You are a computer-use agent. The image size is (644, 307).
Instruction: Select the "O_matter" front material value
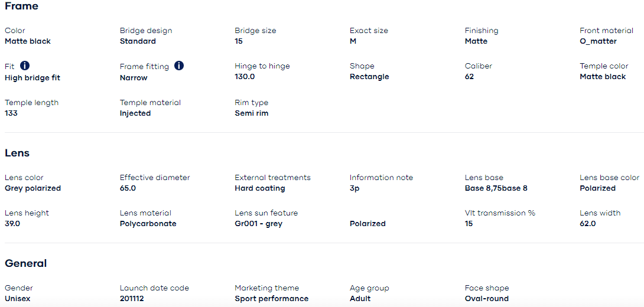pyautogui.click(x=598, y=41)
